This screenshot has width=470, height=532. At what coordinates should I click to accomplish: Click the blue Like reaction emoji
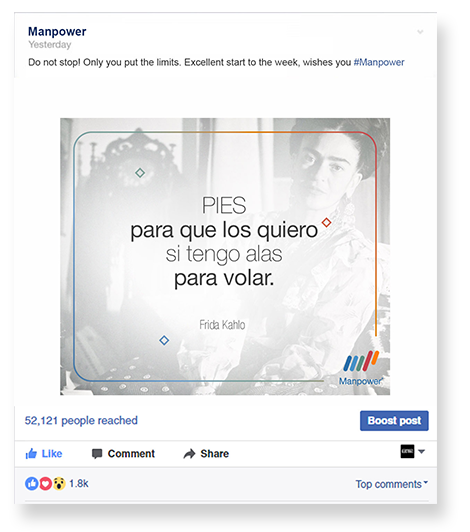[x=32, y=483]
